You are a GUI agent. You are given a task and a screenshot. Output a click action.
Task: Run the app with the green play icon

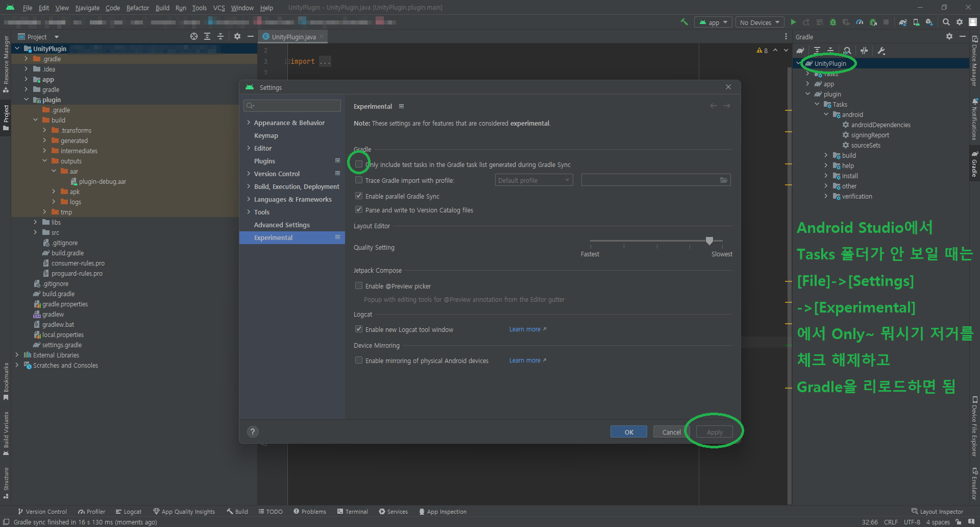pyautogui.click(x=793, y=22)
